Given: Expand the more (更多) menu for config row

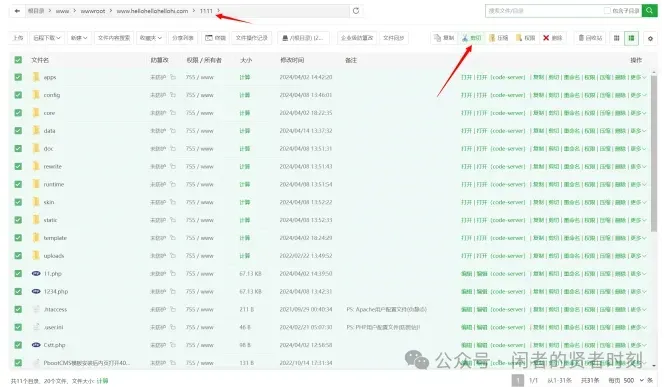Looking at the screenshot, I should tap(639, 95).
